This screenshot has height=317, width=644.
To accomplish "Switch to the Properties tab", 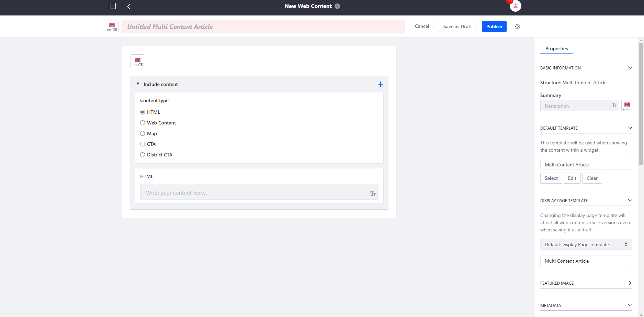I will point(556,48).
